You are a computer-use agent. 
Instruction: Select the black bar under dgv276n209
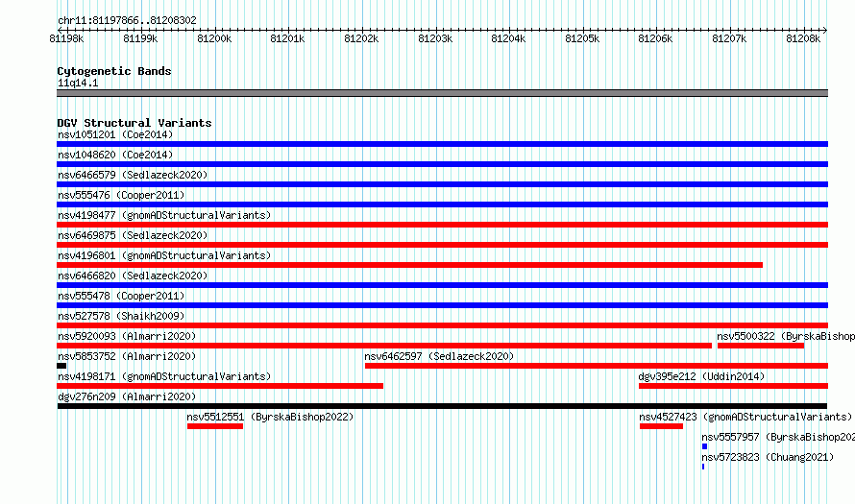click(442, 406)
